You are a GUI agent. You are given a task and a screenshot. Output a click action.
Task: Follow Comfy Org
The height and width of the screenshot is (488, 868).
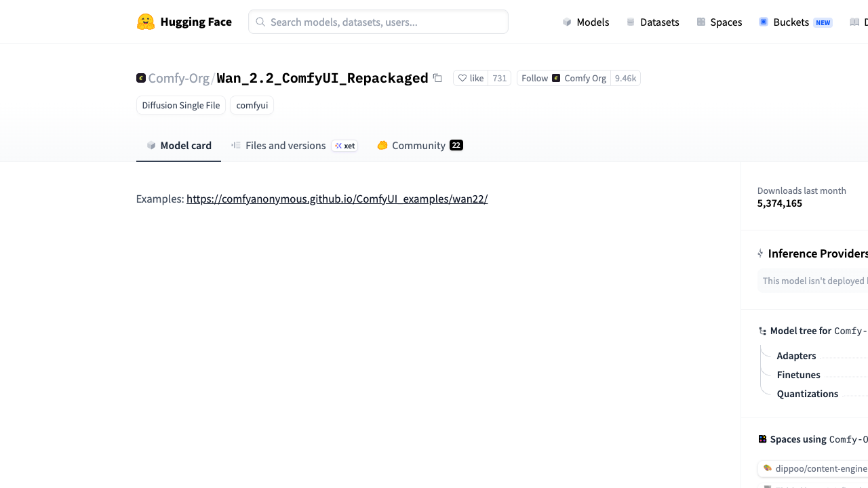564,78
